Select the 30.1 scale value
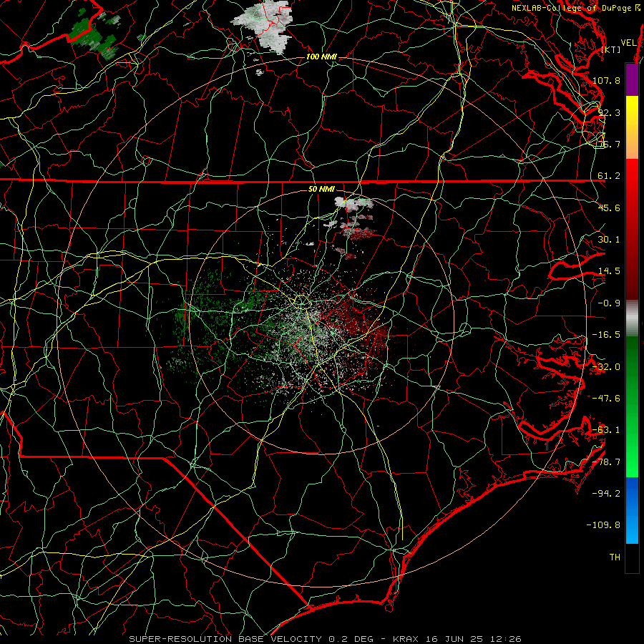The image size is (644, 644). pyautogui.click(x=609, y=240)
